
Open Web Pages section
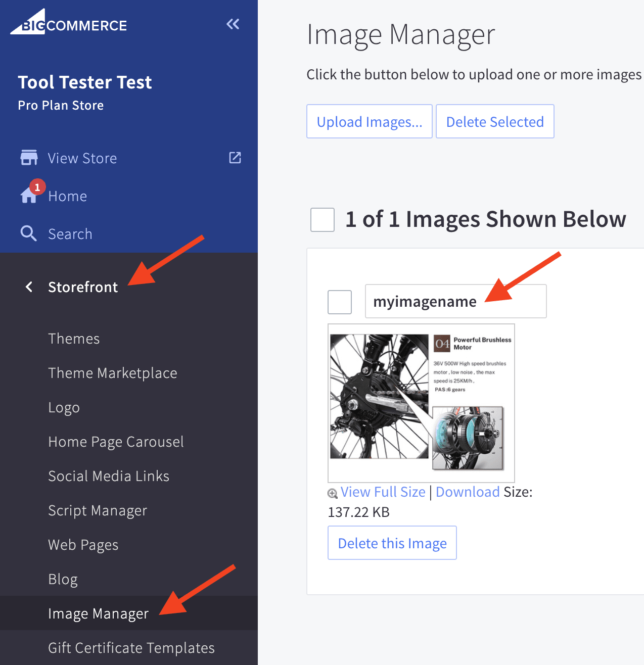(83, 545)
